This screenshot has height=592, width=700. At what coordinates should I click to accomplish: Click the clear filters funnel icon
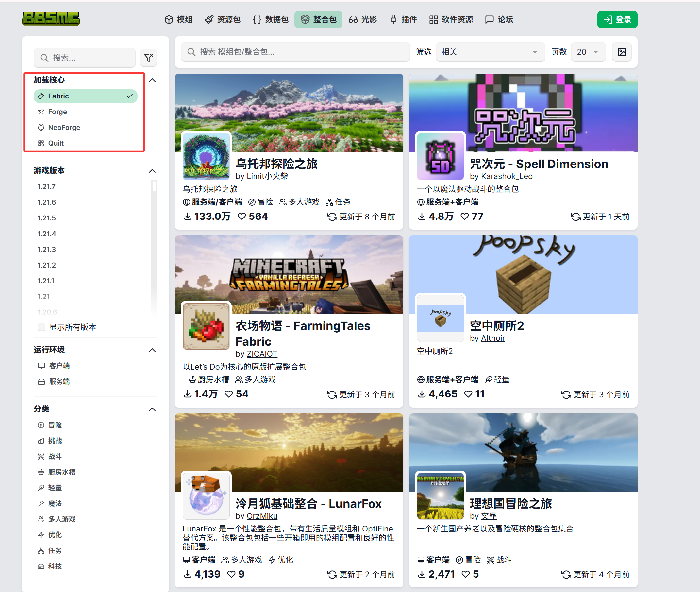coord(148,58)
